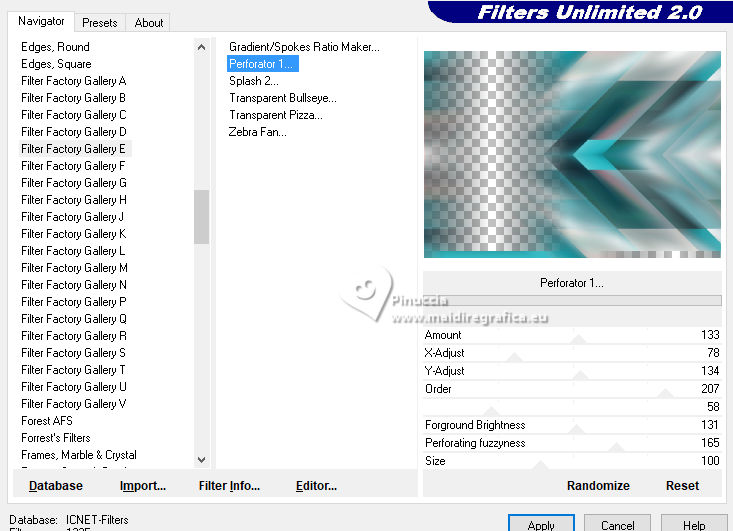Choose Filter Factory Gallery U
The width and height of the screenshot is (733, 531).
coord(73,387)
